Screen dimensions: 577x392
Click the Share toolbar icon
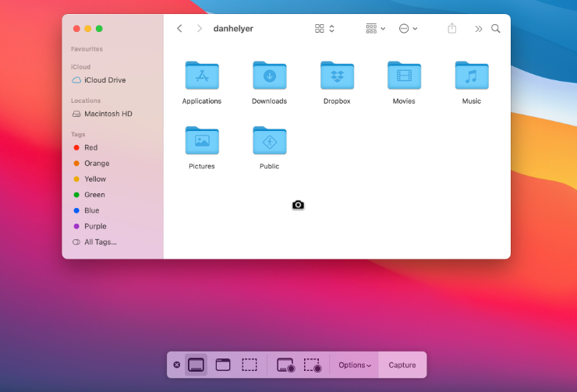[x=452, y=28]
